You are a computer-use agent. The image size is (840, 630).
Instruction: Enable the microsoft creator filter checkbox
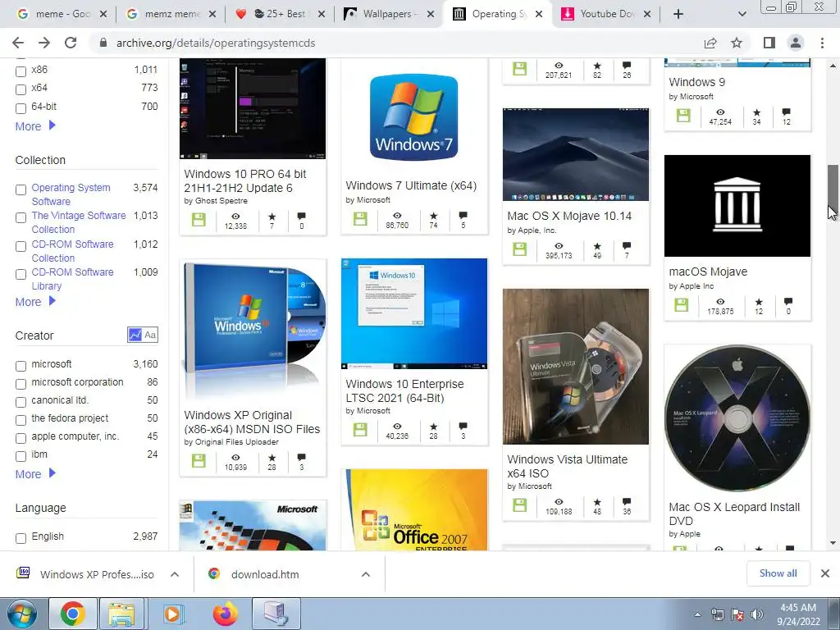[x=21, y=366]
